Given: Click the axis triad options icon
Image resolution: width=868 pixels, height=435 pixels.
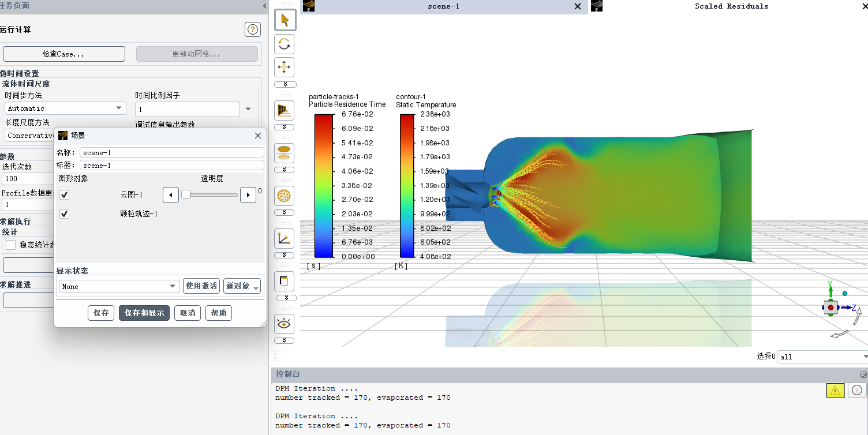Looking at the screenshot, I should 284,238.
